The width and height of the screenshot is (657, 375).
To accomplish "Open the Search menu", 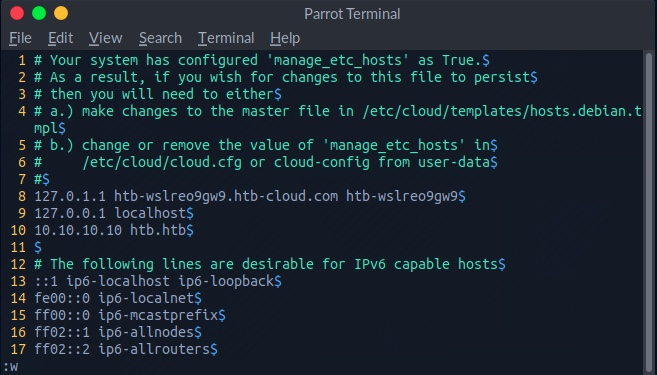I will [x=160, y=38].
